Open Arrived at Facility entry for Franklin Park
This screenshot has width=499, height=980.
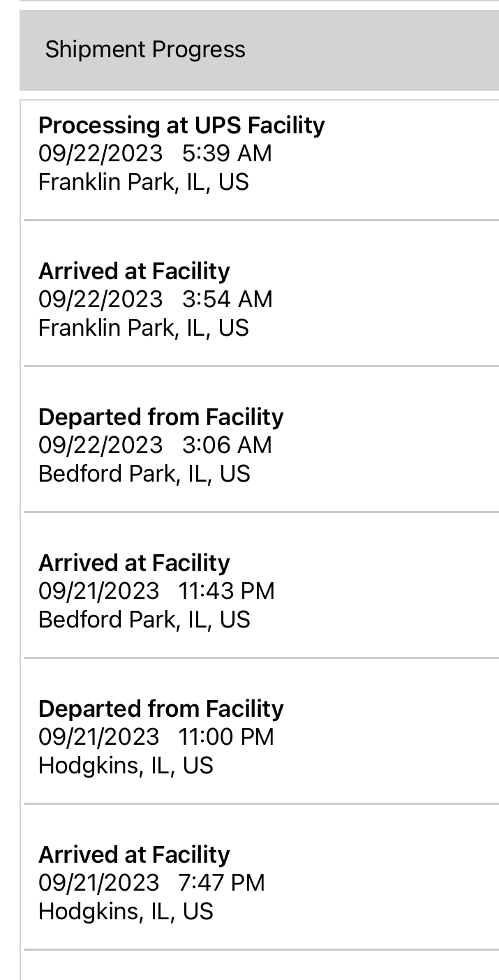point(134,271)
